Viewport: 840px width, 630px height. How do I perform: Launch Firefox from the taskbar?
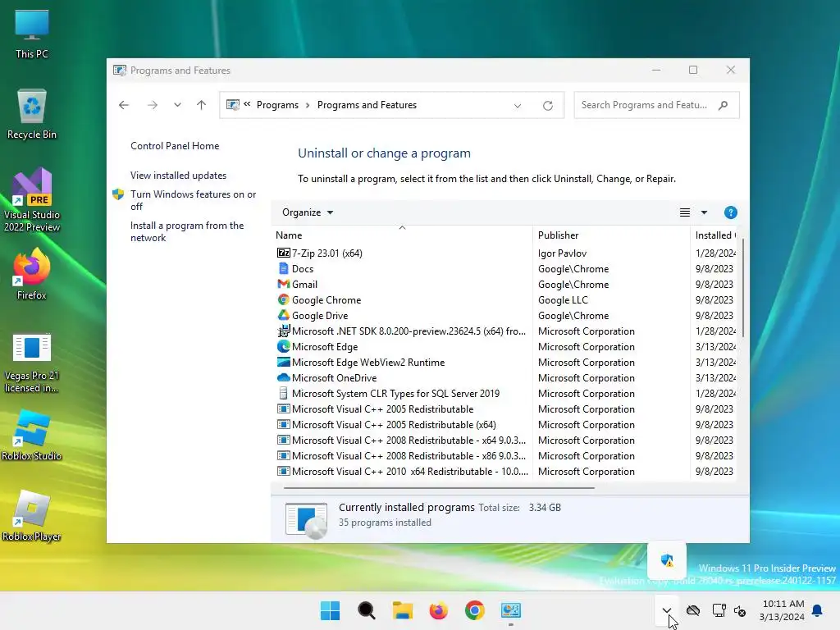tap(438, 610)
